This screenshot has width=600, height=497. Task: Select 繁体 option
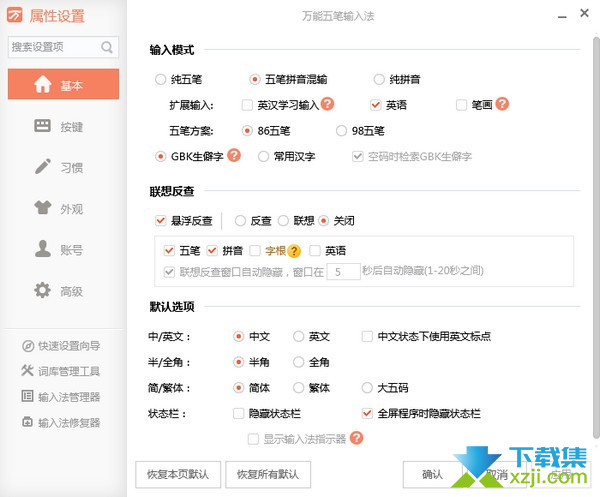coord(298,388)
